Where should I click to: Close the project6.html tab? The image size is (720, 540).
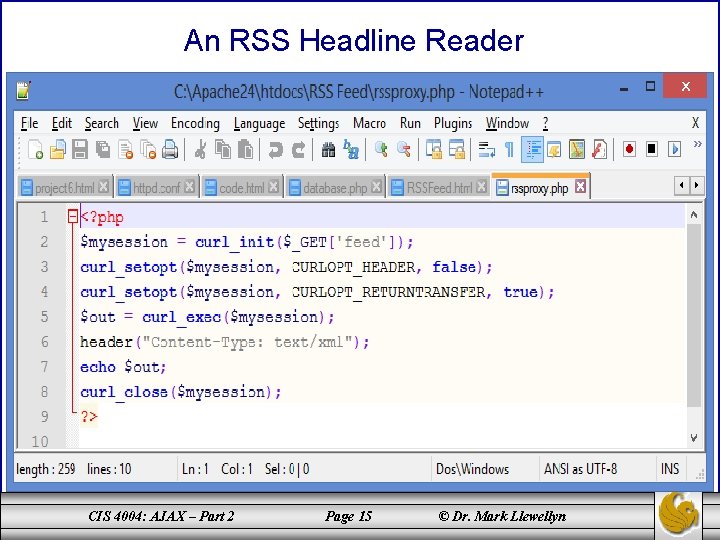(x=104, y=186)
